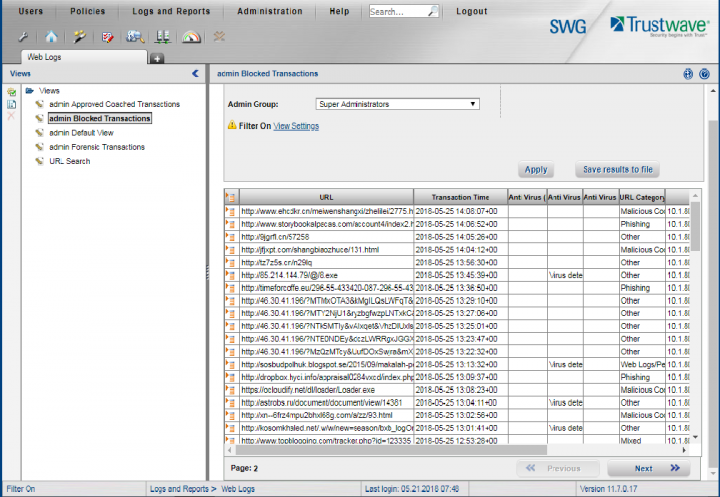Screen dimensions: 720x497
Task: Click row icon for astrobs.ru document URL
Action: pyautogui.click(x=231, y=403)
